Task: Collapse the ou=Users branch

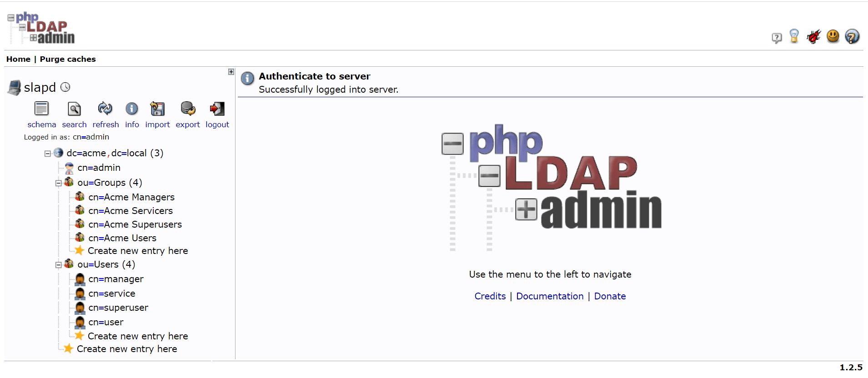Action: click(58, 265)
